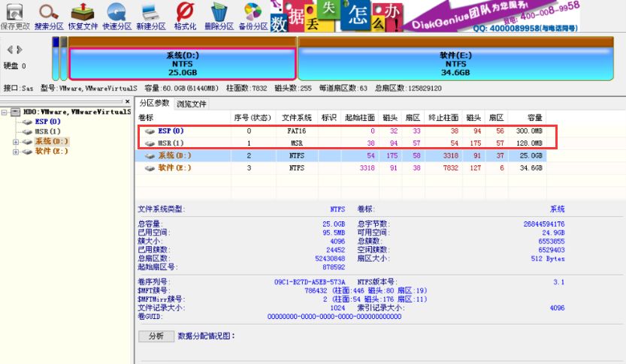This screenshot has height=364, width=626.
Task: Select the 系统(D:) row in partition table
Action: 341,155
